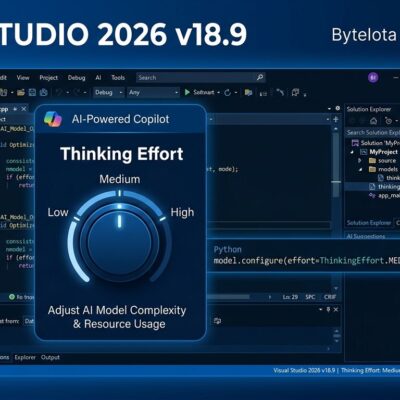
Task: Open the Tools menu
Action: click(118, 78)
